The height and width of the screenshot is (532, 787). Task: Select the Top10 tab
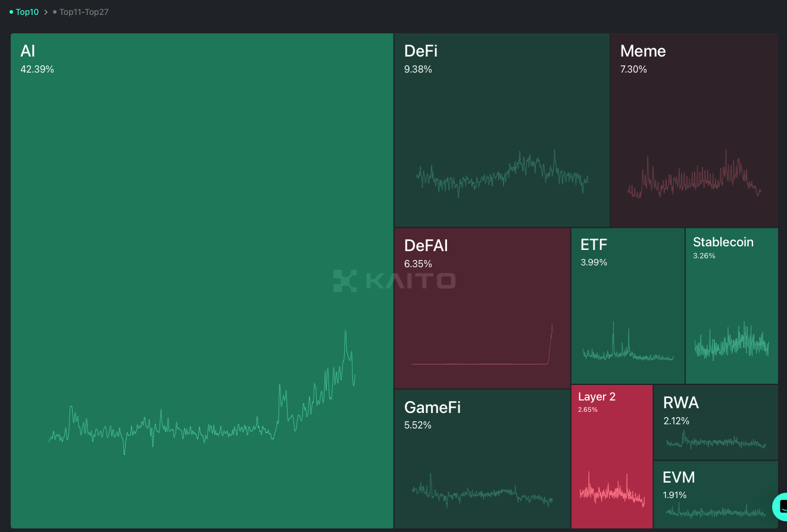click(x=26, y=11)
